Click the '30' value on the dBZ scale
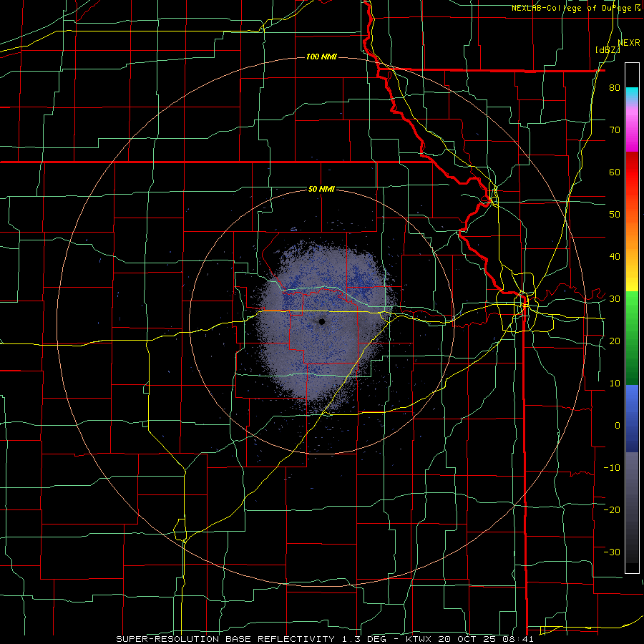 (x=615, y=299)
